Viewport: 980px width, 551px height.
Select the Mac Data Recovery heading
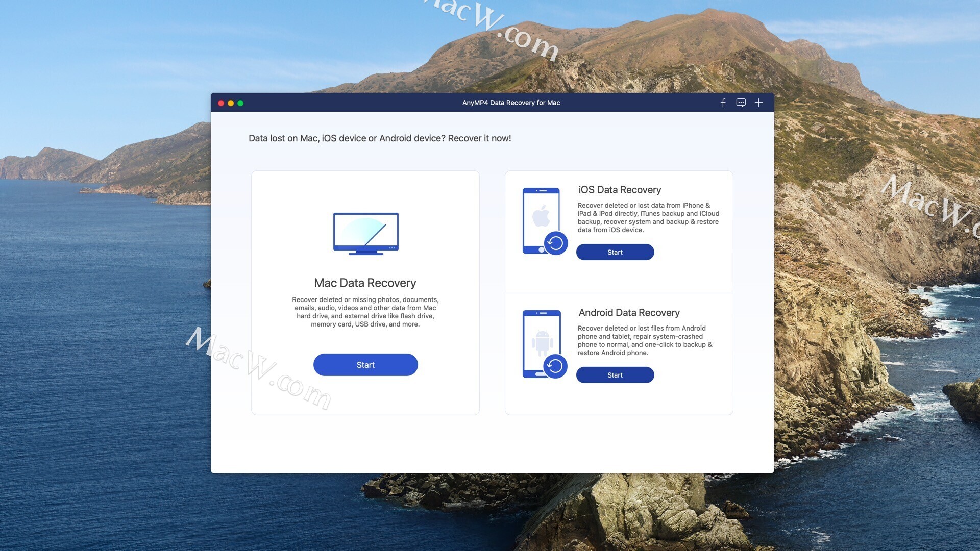click(x=365, y=283)
